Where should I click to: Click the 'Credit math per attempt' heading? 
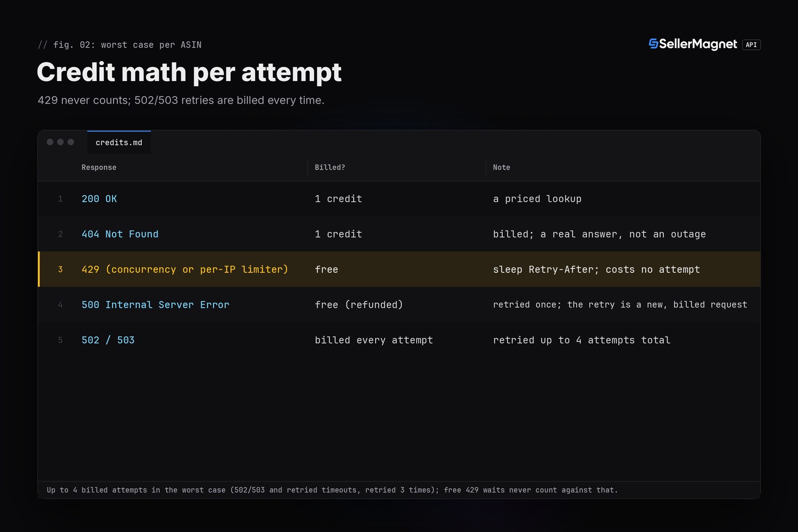coord(189,72)
